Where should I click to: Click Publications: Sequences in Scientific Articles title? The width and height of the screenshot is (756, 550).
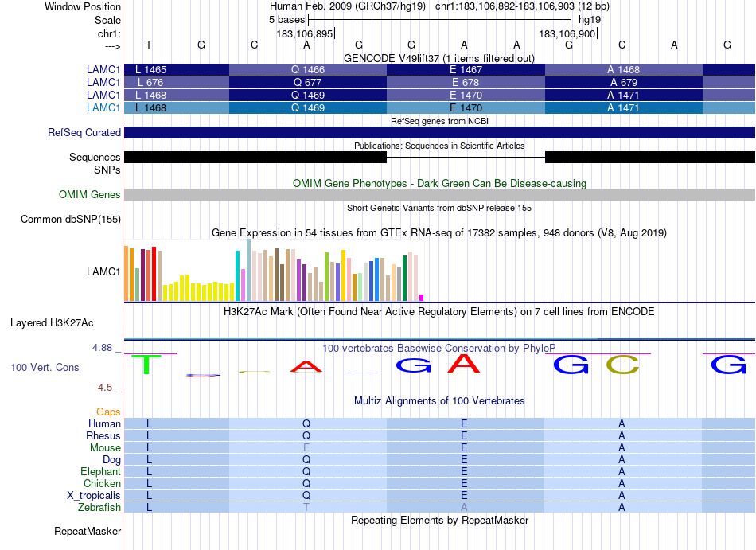(x=439, y=146)
